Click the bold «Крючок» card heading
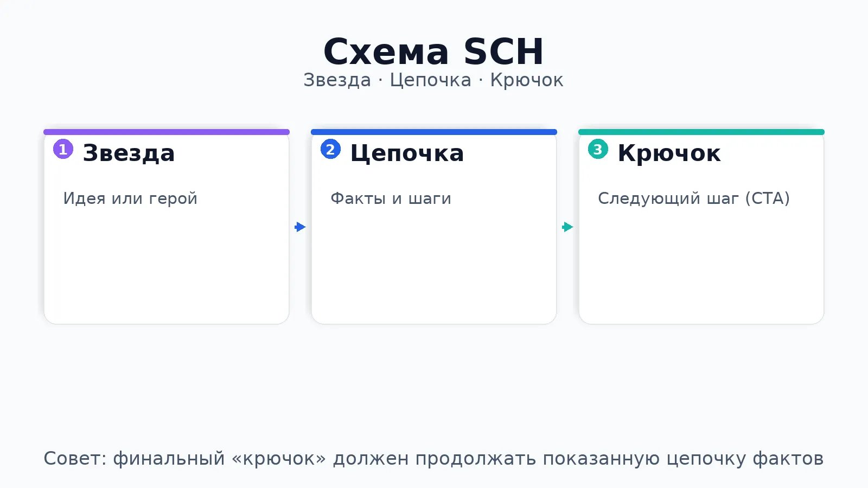The image size is (868, 488). coord(669,153)
